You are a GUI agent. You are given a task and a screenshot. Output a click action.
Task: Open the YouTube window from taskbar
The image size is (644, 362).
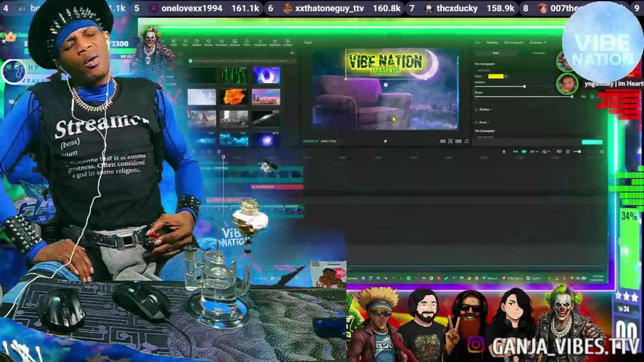click(x=513, y=278)
